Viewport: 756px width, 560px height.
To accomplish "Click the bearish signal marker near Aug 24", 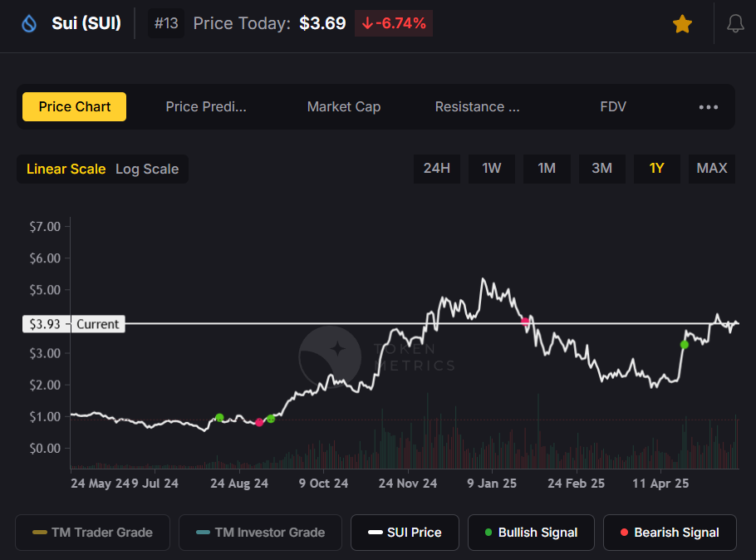I will pos(259,423).
